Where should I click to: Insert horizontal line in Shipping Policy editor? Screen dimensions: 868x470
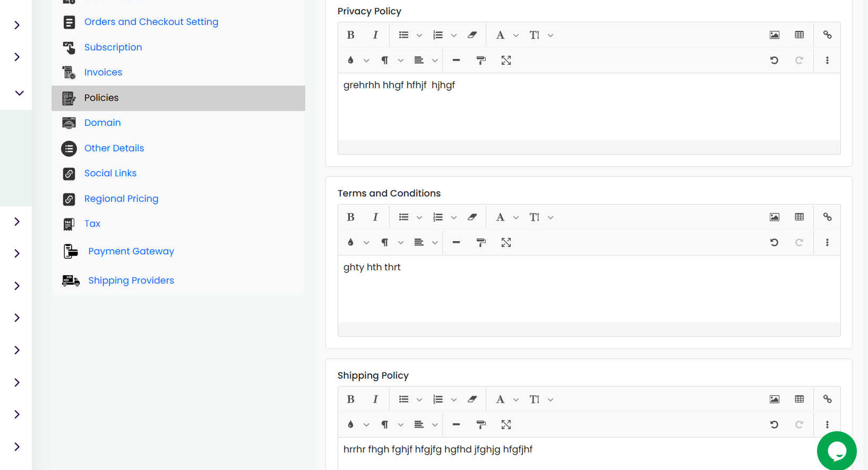456,425
